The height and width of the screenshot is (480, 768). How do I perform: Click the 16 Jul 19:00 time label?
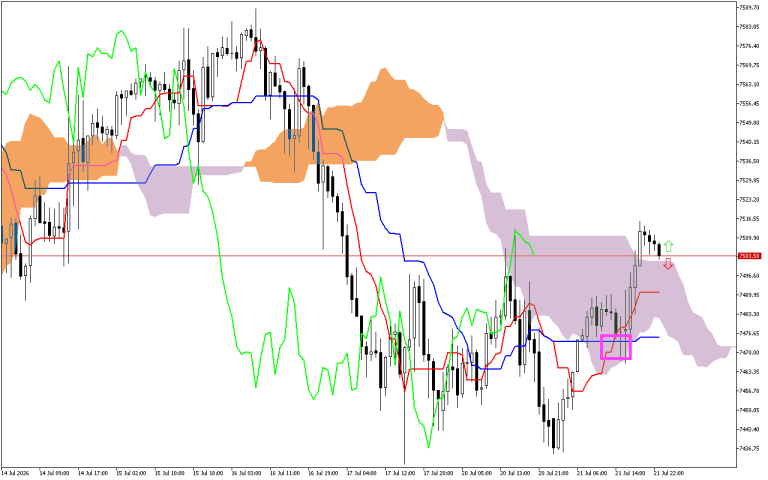tap(323, 474)
